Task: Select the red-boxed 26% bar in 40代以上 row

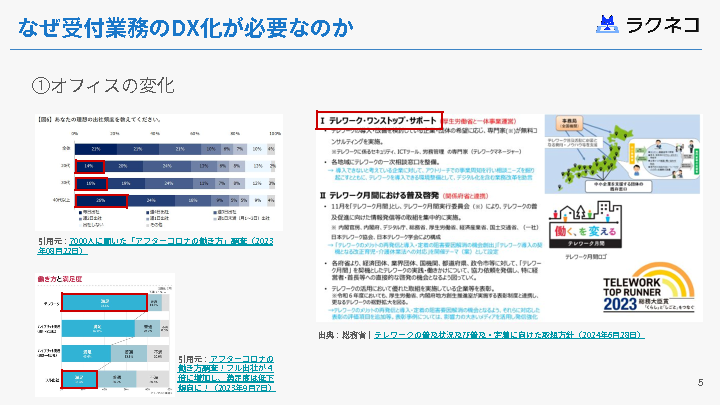Action: (x=101, y=202)
